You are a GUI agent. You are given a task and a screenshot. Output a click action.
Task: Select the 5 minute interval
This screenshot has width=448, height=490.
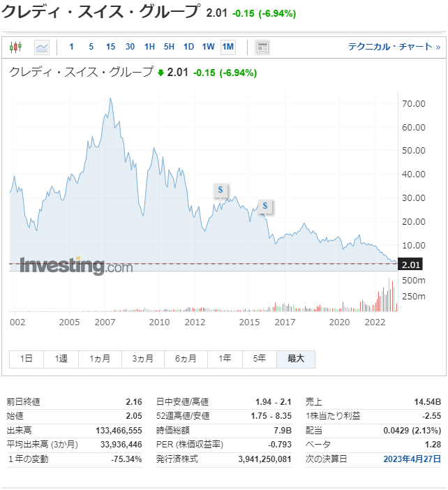tap(91, 47)
